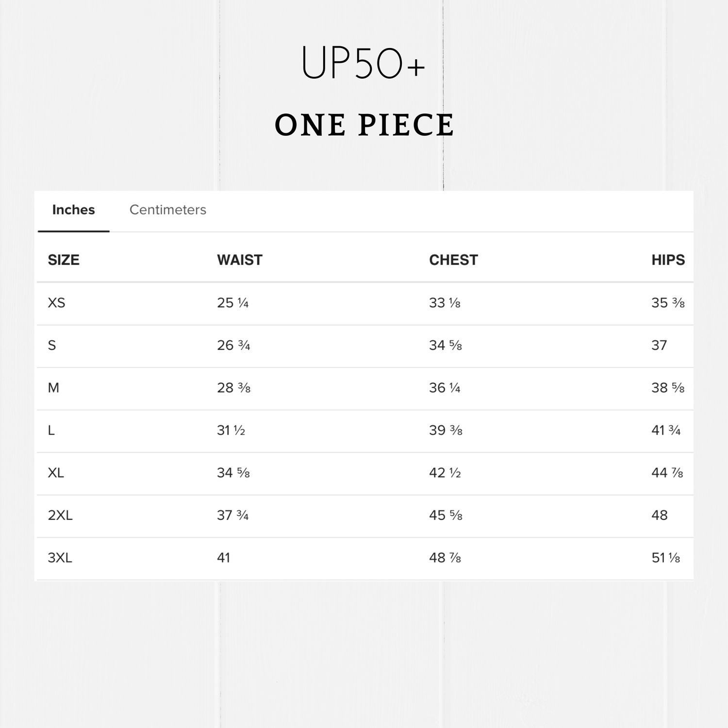Click the ONE PIECE heading
This screenshot has height=728, width=728.
(364, 125)
